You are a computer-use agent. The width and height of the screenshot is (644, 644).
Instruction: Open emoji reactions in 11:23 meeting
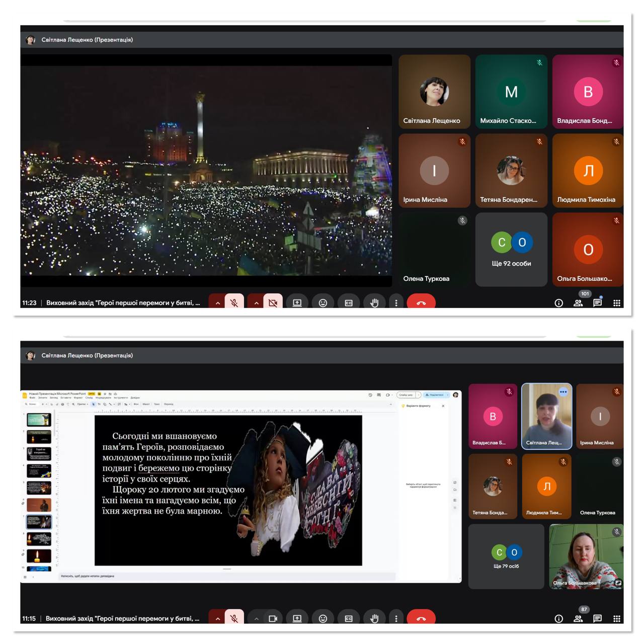tap(323, 302)
